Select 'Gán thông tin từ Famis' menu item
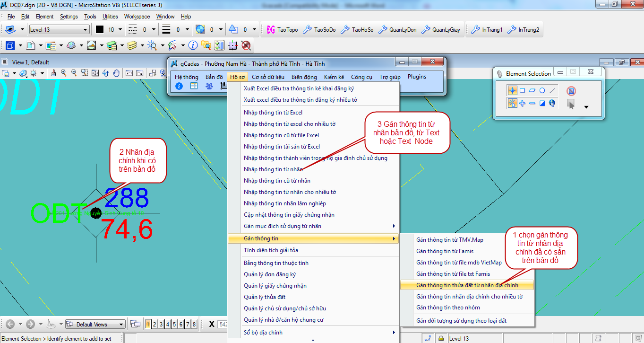 pyautogui.click(x=445, y=251)
